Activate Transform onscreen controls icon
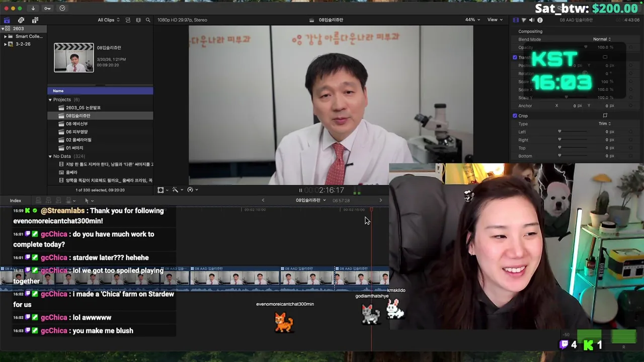The height and width of the screenshot is (362, 644). [605, 57]
